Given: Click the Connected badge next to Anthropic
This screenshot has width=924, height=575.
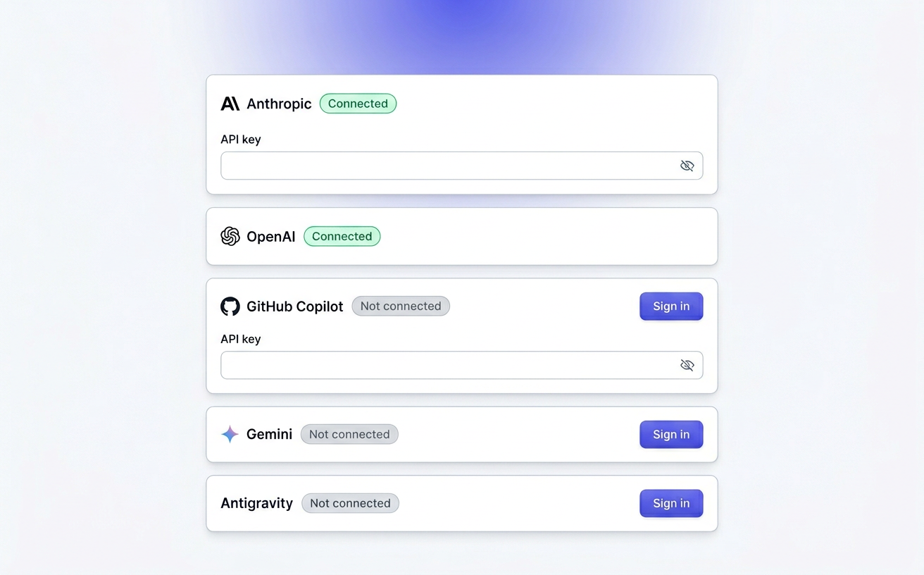Looking at the screenshot, I should click(x=358, y=103).
